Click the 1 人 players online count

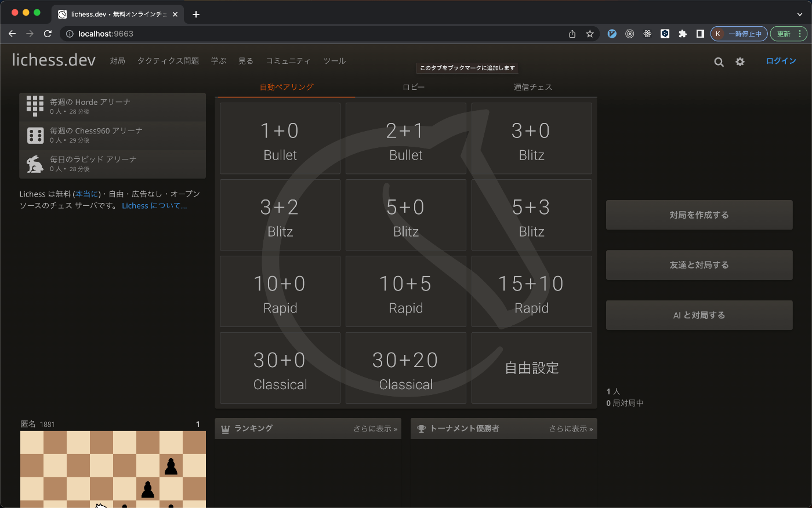(x=613, y=392)
